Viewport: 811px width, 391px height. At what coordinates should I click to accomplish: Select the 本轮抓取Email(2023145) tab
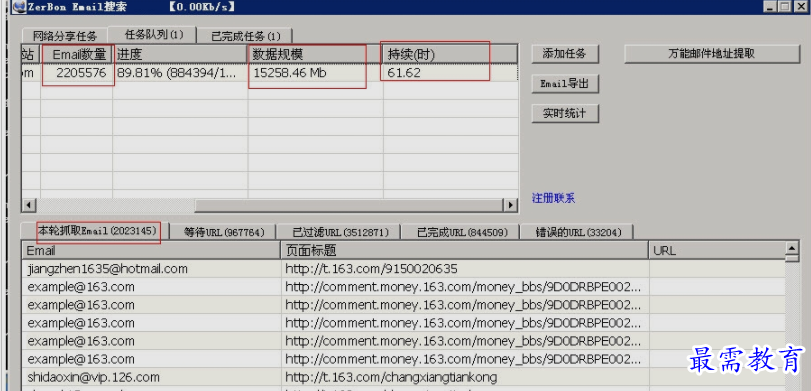(97, 231)
